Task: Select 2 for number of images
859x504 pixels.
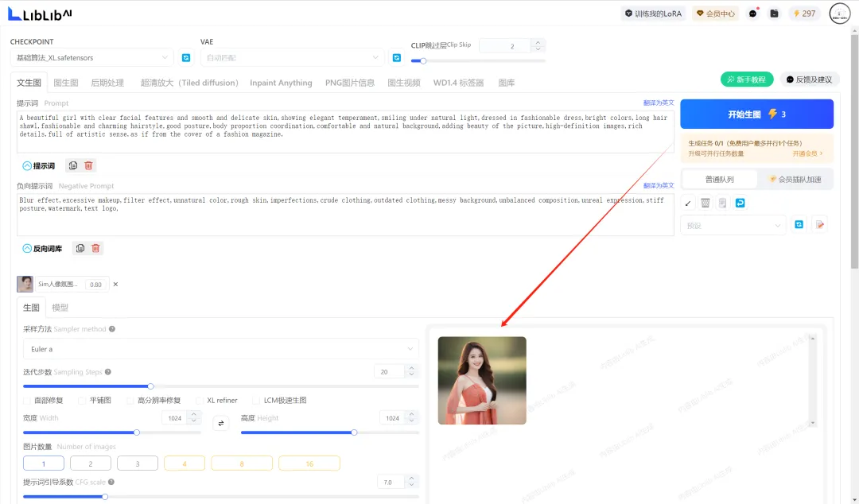Action: tap(91, 463)
